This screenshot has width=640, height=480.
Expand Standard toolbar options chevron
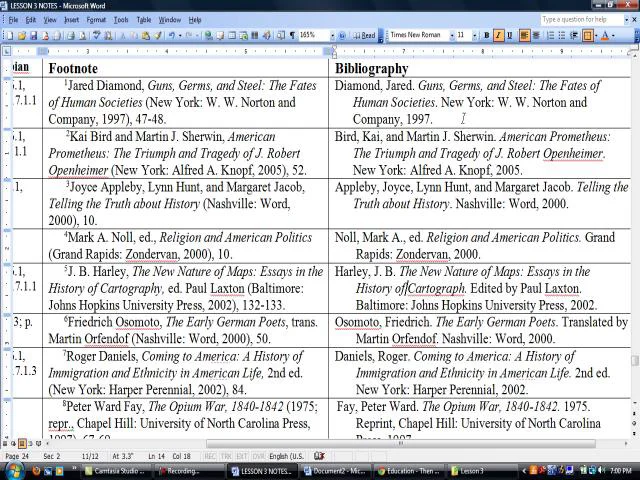380,36
